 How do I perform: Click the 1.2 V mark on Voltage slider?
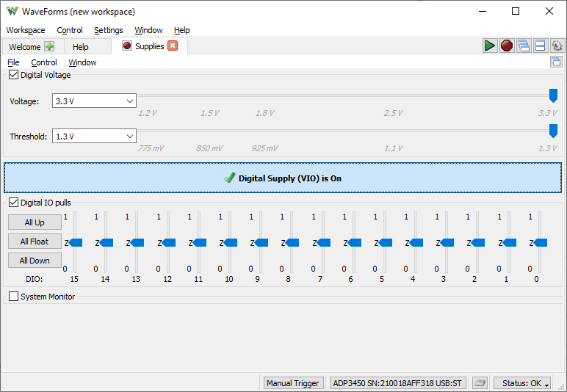(148, 113)
